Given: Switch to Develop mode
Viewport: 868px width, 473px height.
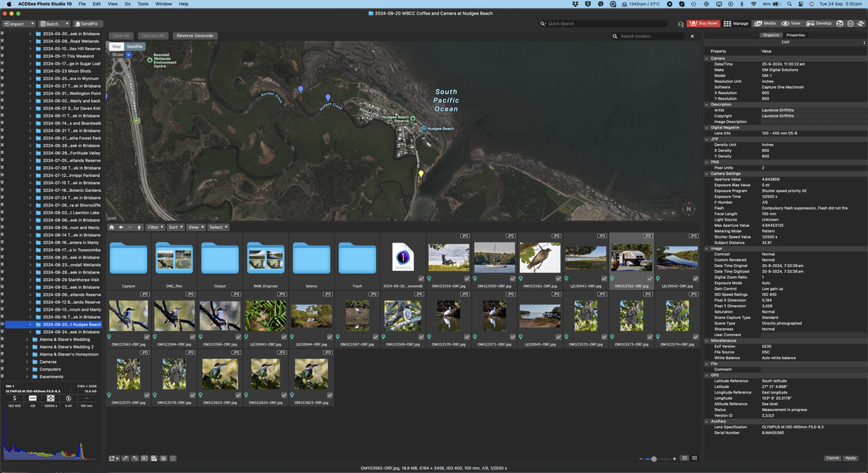Looking at the screenshot, I should (x=819, y=23).
